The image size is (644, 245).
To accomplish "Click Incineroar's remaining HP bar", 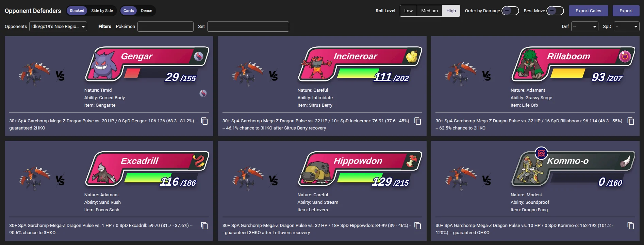I will (x=358, y=73).
